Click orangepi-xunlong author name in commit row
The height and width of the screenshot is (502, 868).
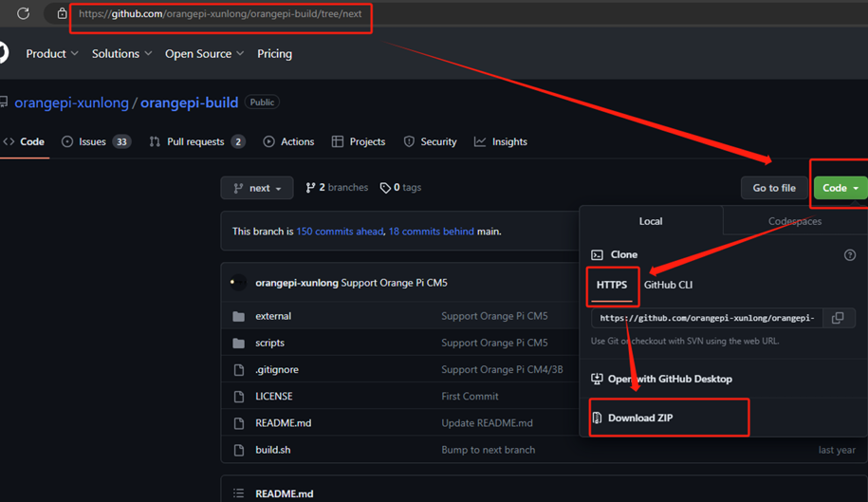(297, 283)
